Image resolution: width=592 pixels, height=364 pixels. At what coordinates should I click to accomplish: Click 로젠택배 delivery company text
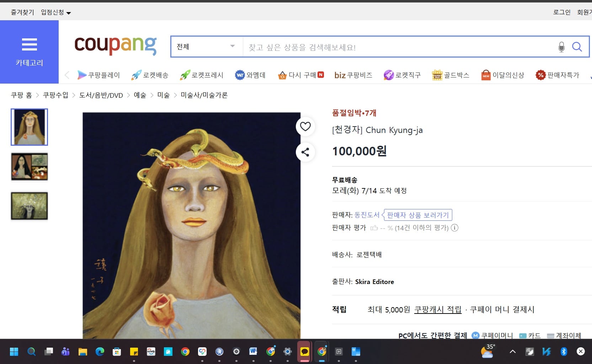369,255
